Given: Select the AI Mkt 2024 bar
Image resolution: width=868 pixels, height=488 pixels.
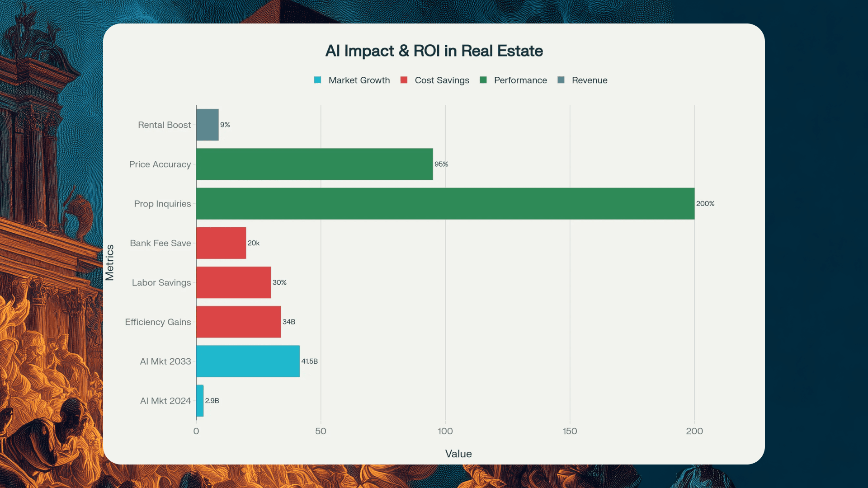Looking at the screenshot, I should click(x=200, y=401).
